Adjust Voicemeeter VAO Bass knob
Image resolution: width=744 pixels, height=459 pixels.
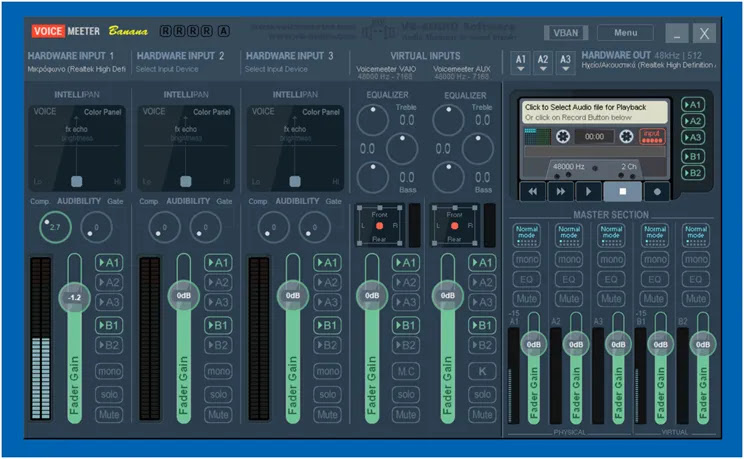click(x=372, y=177)
